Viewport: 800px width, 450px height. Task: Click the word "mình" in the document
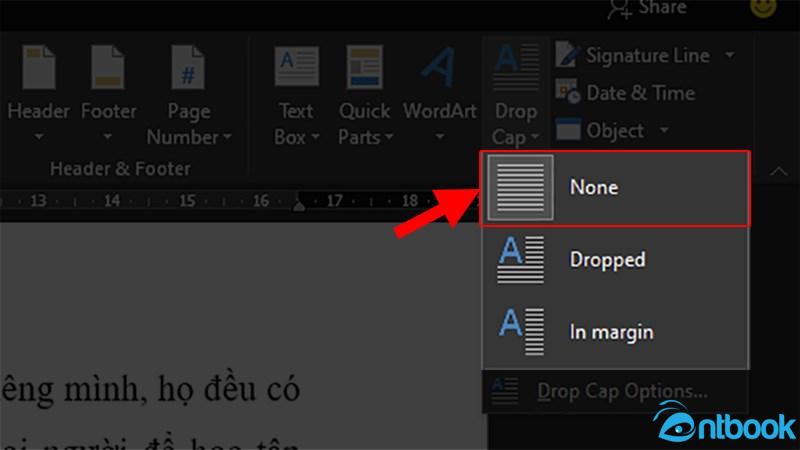tap(102, 390)
